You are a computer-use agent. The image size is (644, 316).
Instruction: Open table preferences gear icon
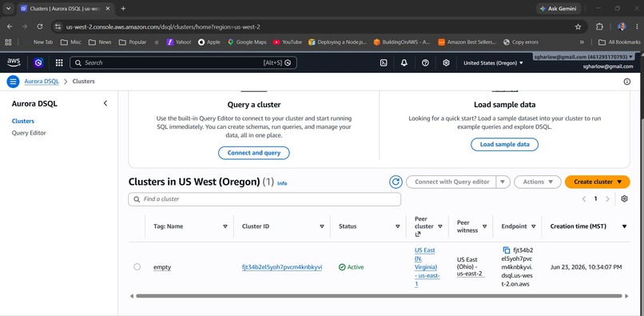tap(624, 198)
